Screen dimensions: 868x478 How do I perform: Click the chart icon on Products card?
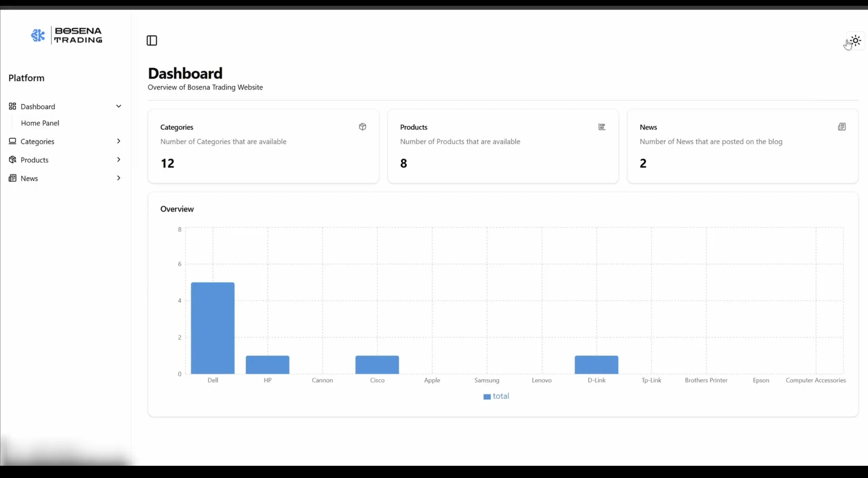coord(602,127)
